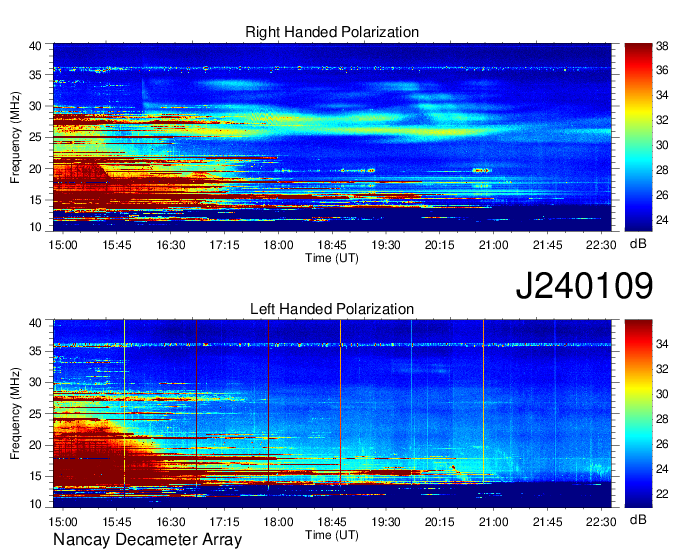Image resolution: width=680 pixels, height=552 pixels.
Task: Click "30" value on Right Handed colorbar scale
Action: (662, 145)
